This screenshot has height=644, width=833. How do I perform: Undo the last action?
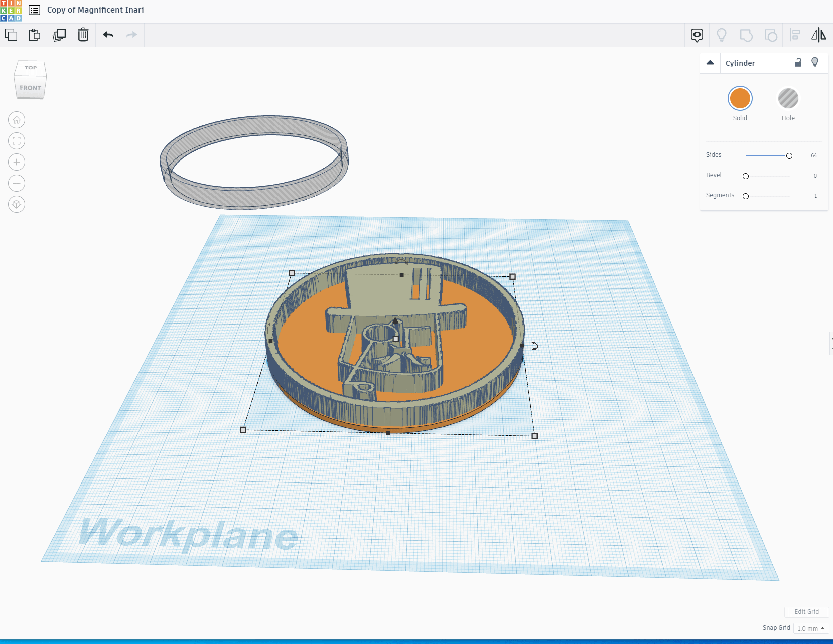[x=108, y=35]
